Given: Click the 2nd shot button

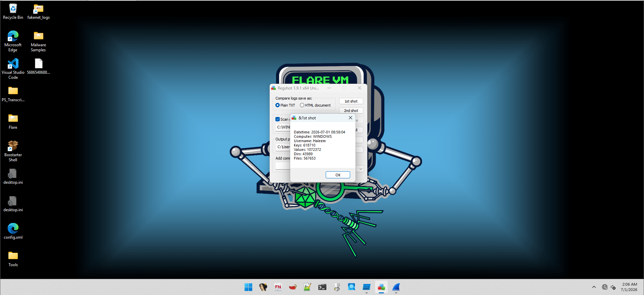Looking at the screenshot, I should (x=351, y=111).
